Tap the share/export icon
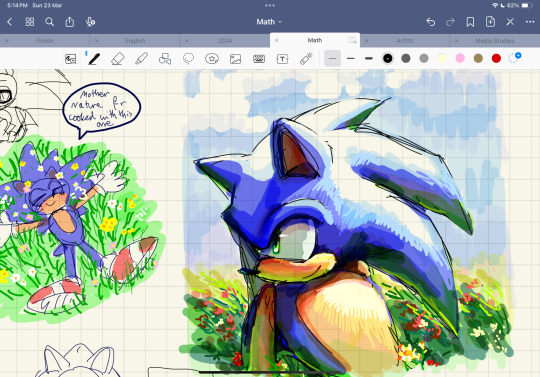 click(x=70, y=22)
